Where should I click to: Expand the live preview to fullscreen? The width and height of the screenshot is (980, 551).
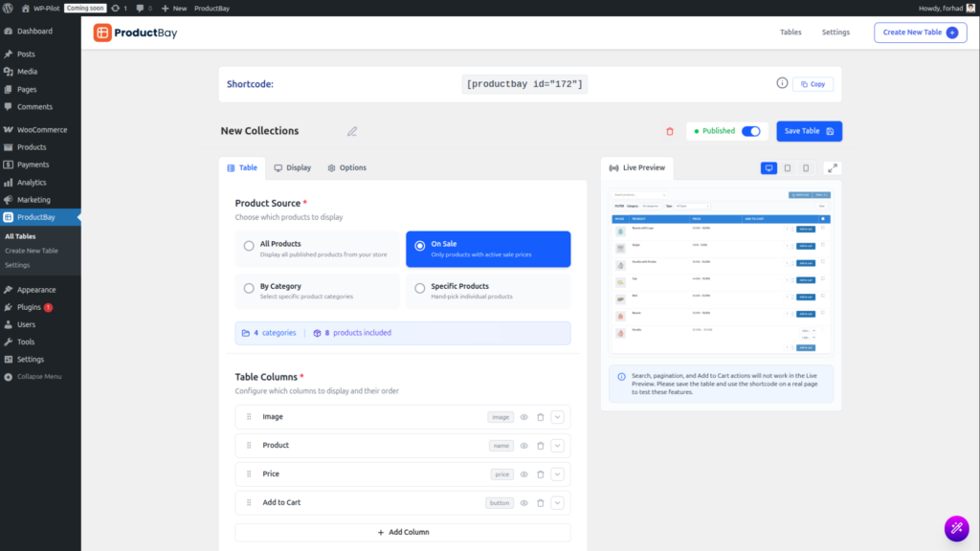[832, 168]
